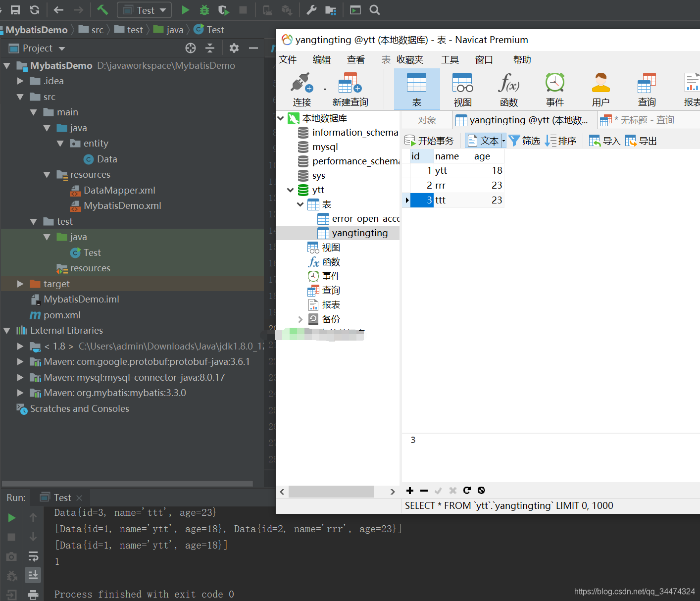Switch to the 对象 (Objects) tab
The height and width of the screenshot is (601, 700).
click(427, 120)
